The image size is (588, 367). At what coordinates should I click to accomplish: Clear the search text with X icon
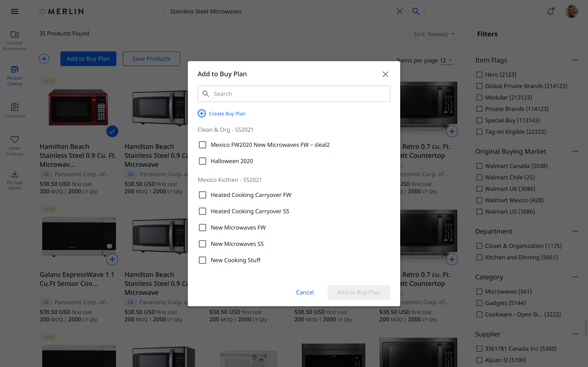(x=400, y=11)
